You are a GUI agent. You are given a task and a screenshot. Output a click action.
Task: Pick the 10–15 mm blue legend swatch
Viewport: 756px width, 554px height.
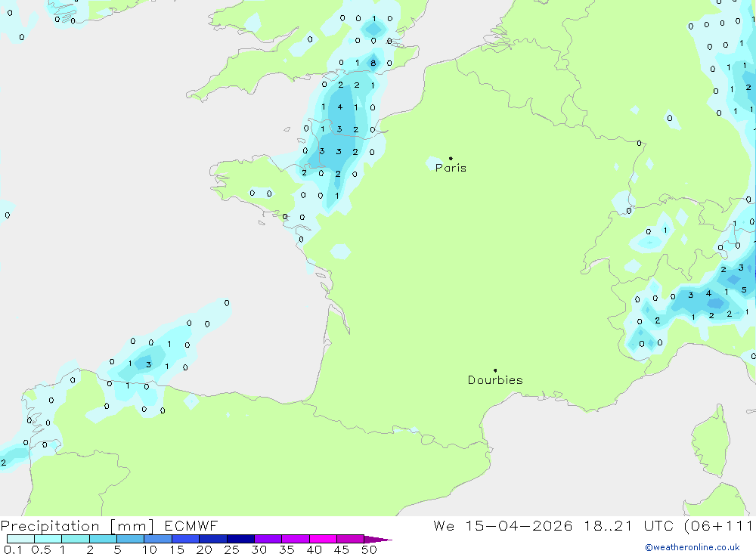158,539
